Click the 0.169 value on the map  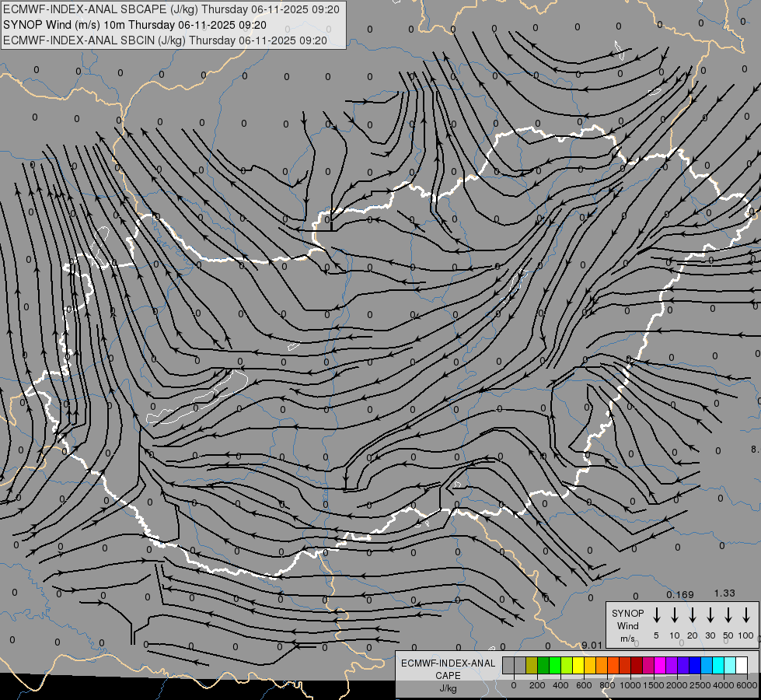pyautogui.click(x=680, y=594)
